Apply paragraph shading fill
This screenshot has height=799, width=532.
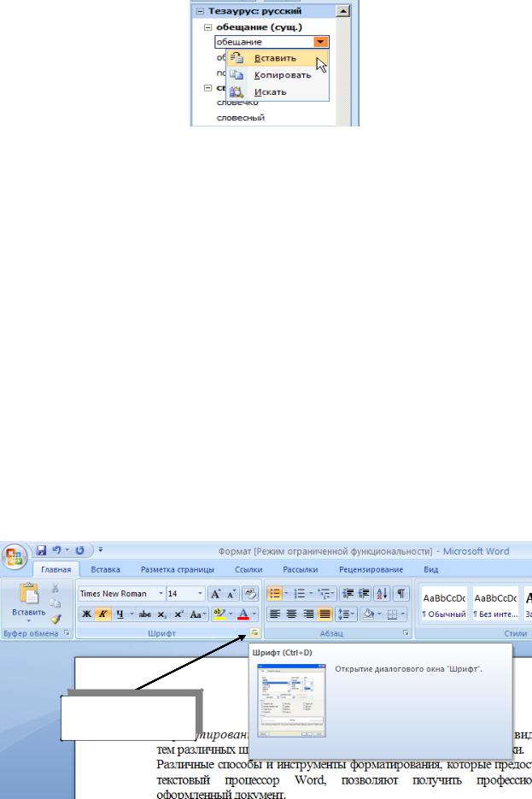(x=369, y=614)
